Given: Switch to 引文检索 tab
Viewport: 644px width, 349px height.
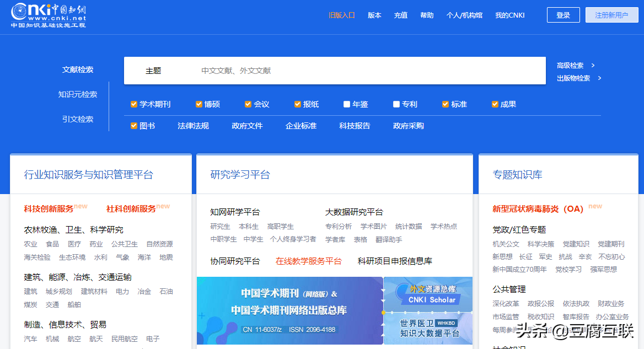Looking at the screenshot, I should coord(78,119).
